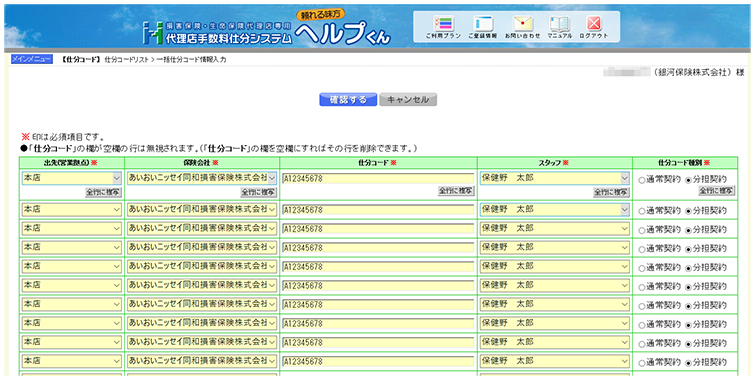This screenshot has height=380, width=755.
Task: Copy 出先(営業拠点) value to all rows
Action: click(104, 192)
